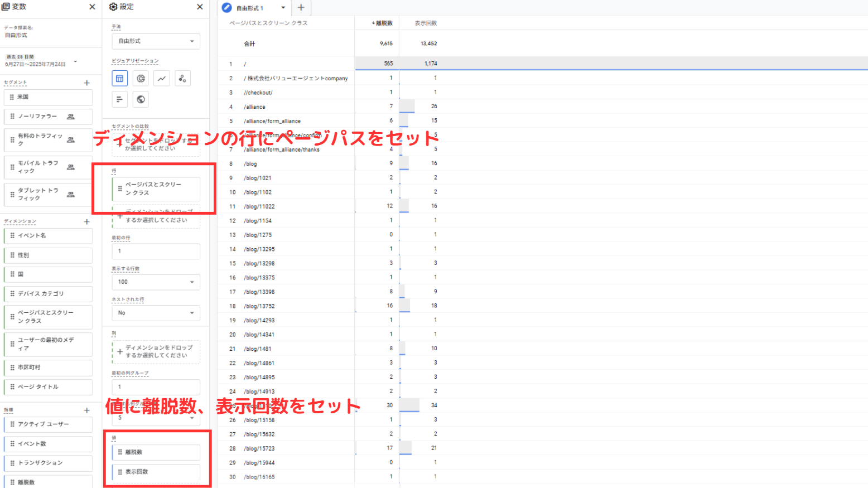Click the pencil icon on 自由形式 1 tab

pos(226,8)
